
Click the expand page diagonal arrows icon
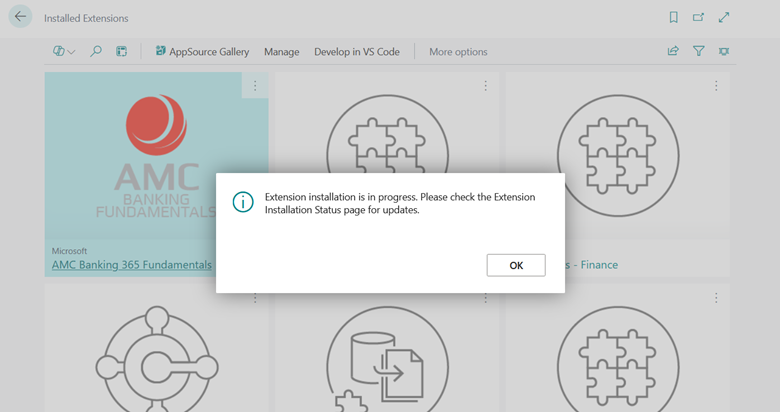[725, 18]
